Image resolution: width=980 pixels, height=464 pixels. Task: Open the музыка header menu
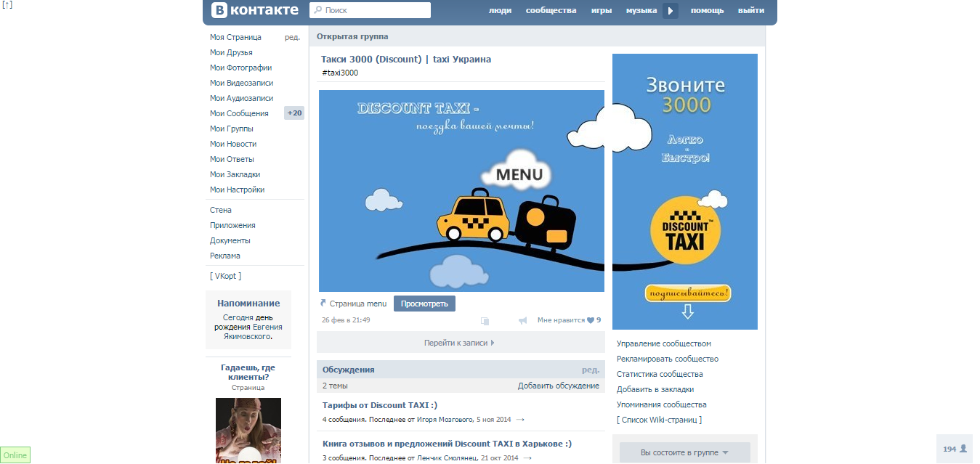coord(641,10)
